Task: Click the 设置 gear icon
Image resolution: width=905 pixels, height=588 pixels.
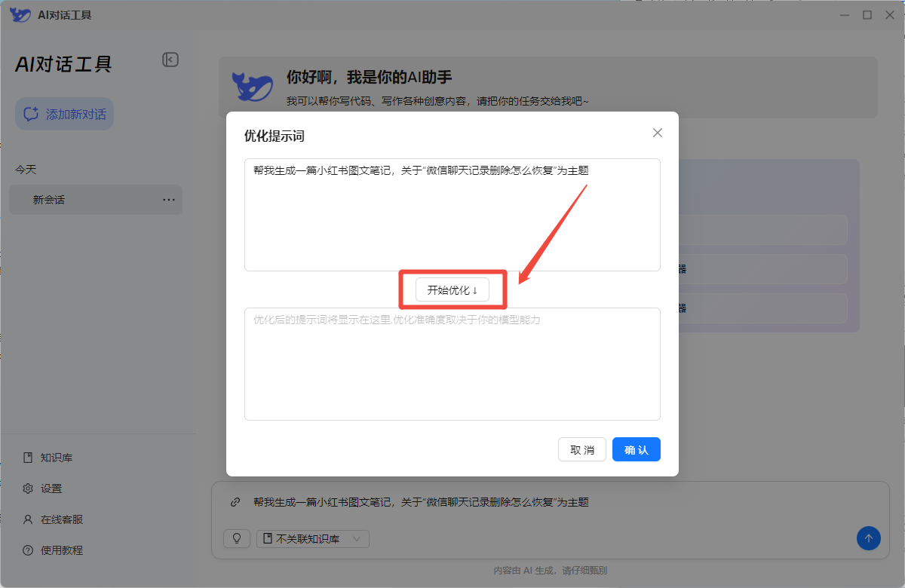Action: tap(28, 488)
